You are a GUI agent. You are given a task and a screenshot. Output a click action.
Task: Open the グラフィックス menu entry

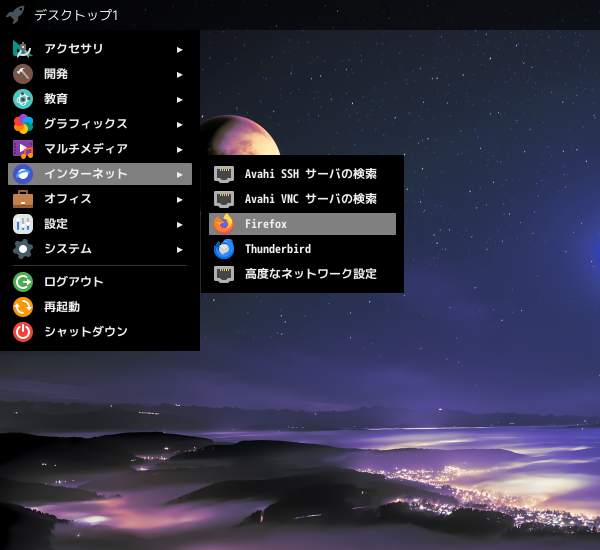pyautogui.click(x=100, y=124)
